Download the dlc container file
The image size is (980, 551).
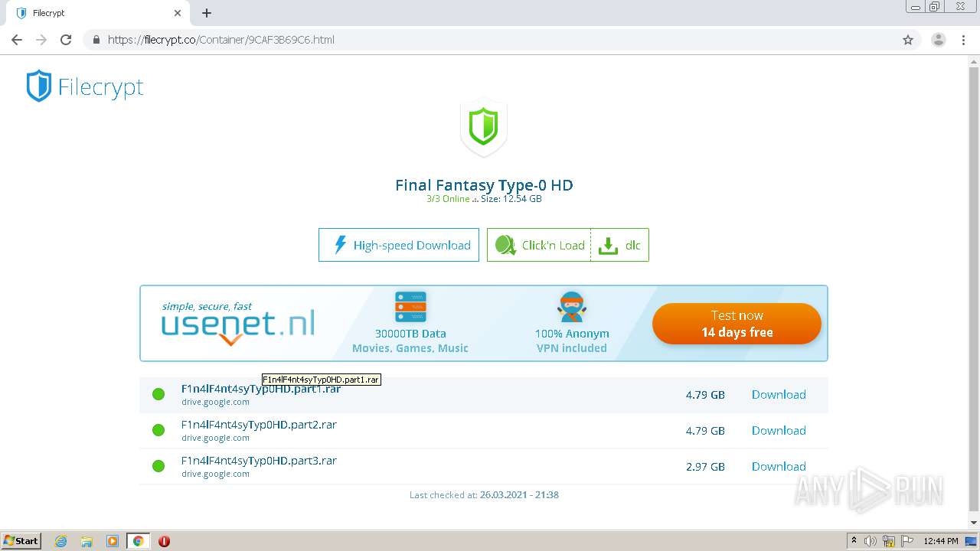point(619,245)
